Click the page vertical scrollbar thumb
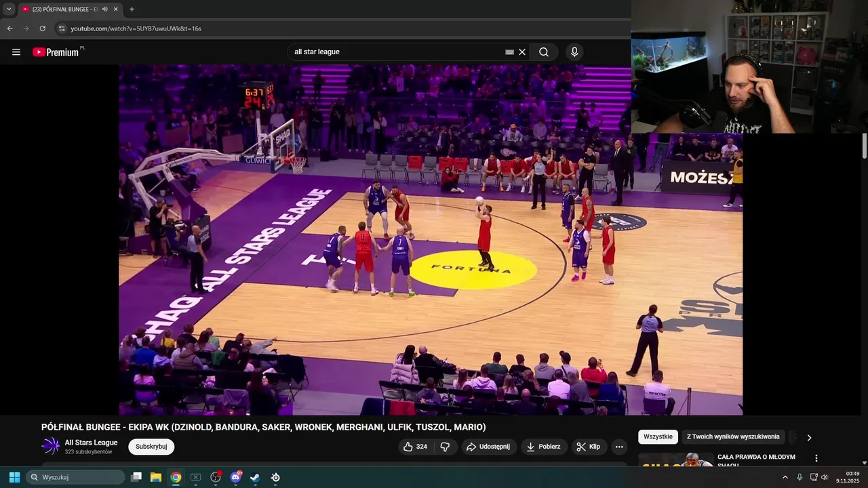Screen dimensions: 868x488 point(865,146)
